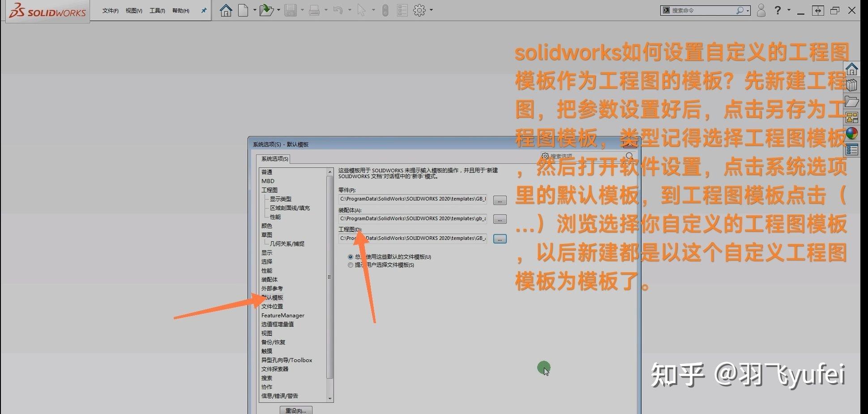Select 普通 in the options tree
868x414 pixels.
pos(267,172)
